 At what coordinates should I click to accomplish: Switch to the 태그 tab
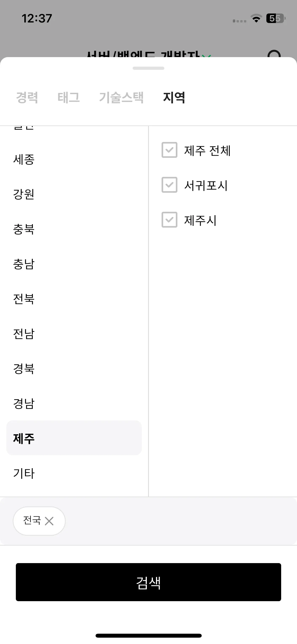tap(69, 98)
